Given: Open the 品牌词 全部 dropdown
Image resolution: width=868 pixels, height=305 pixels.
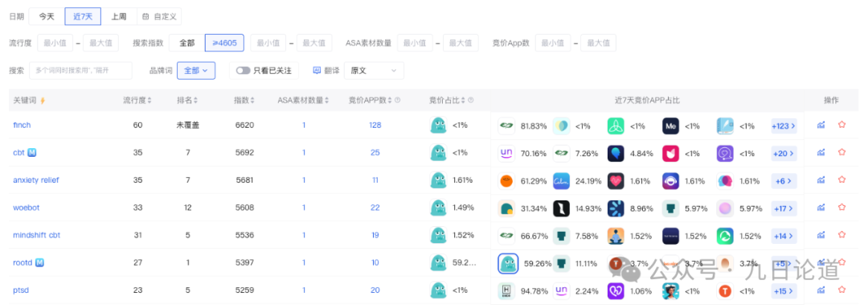Looking at the screenshot, I should click(196, 71).
